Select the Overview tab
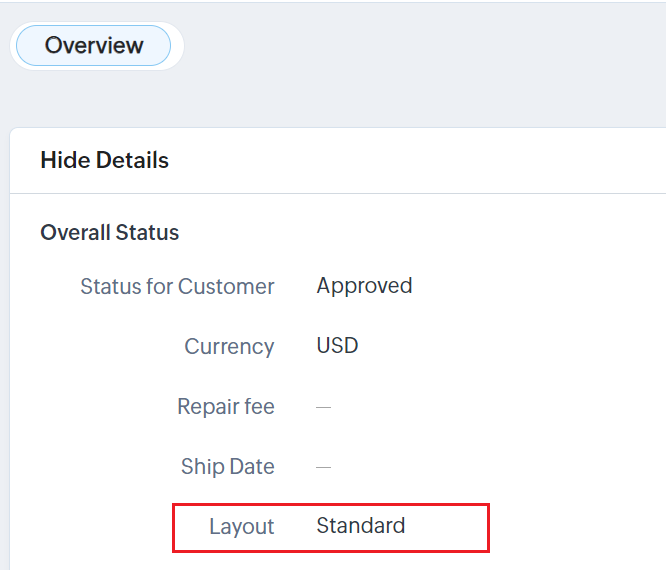666x570 pixels. pyautogui.click(x=94, y=46)
